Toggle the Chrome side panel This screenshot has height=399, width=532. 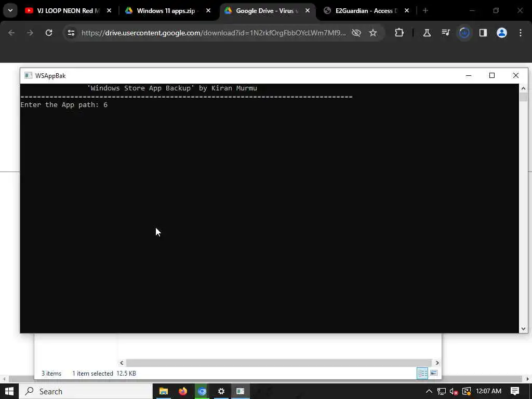(483, 33)
